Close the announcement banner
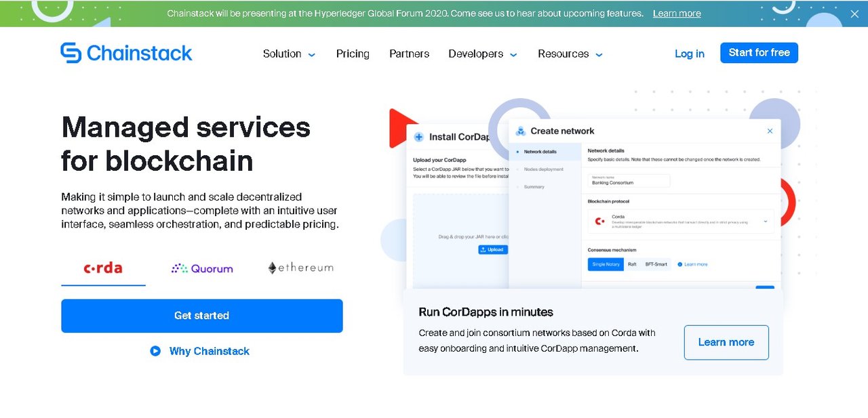 [854, 14]
